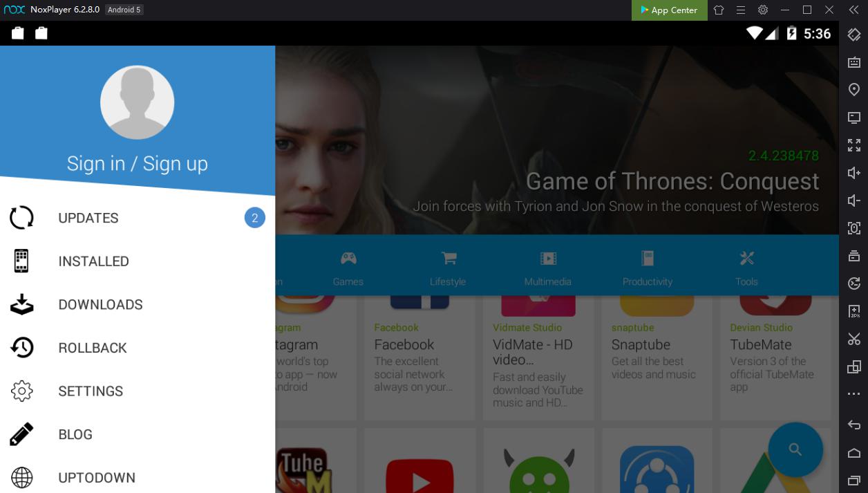
Task: Click the blank profile avatar
Action: coord(137,102)
